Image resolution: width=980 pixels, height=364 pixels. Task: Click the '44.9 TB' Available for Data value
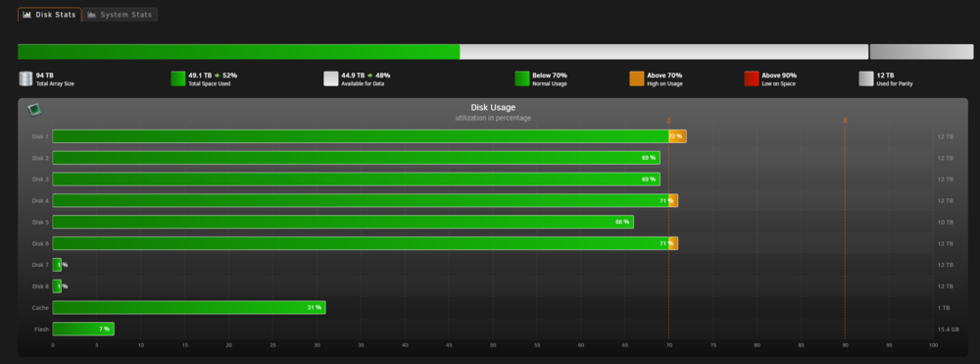tap(353, 75)
